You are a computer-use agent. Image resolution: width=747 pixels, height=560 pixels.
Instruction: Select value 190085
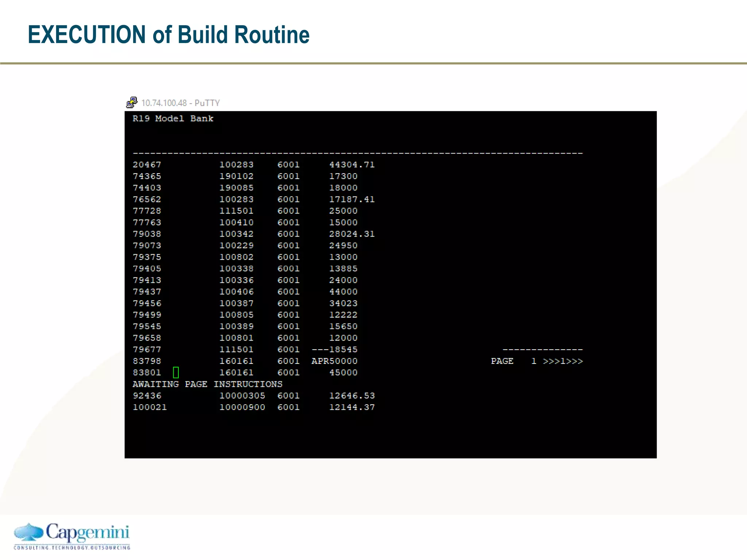[x=236, y=188]
